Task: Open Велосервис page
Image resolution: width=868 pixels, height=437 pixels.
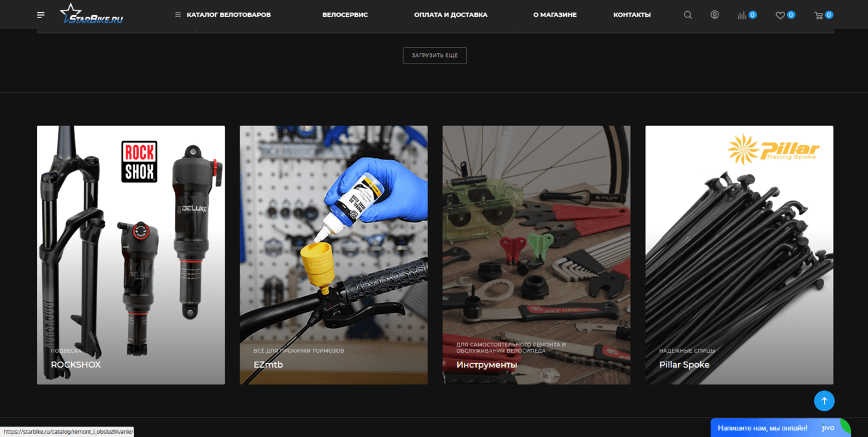Action: tap(345, 15)
